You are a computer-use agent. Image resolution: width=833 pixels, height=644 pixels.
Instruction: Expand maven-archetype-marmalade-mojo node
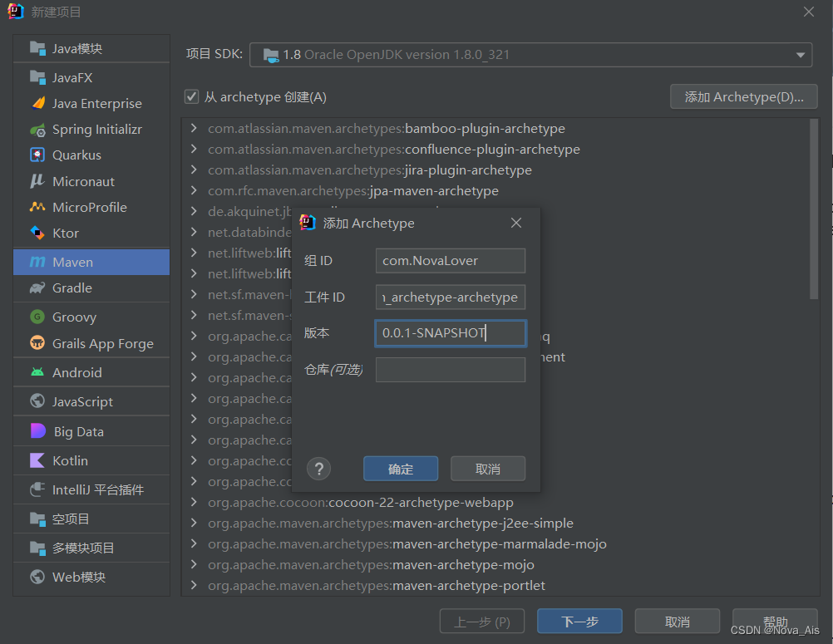[x=194, y=543]
